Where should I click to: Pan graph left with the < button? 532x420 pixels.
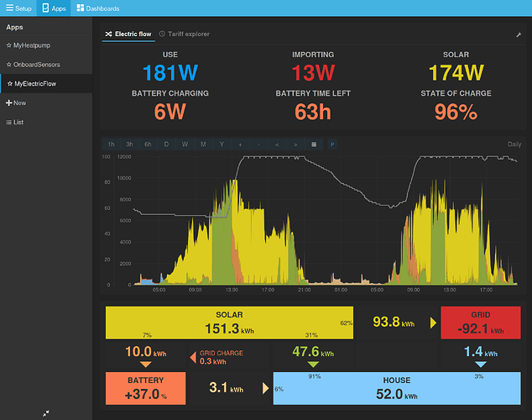[x=277, y=144]
